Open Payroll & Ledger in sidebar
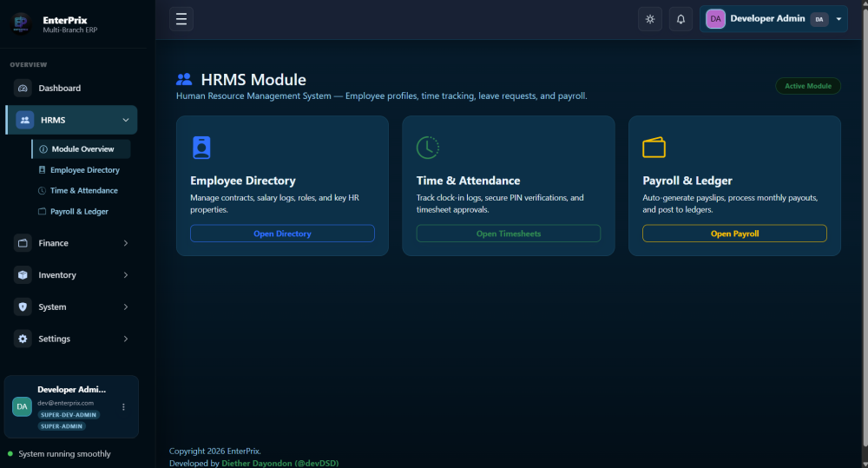Image resolution: width=868 pixels, height=468 pixels. (x=79, y=212)
